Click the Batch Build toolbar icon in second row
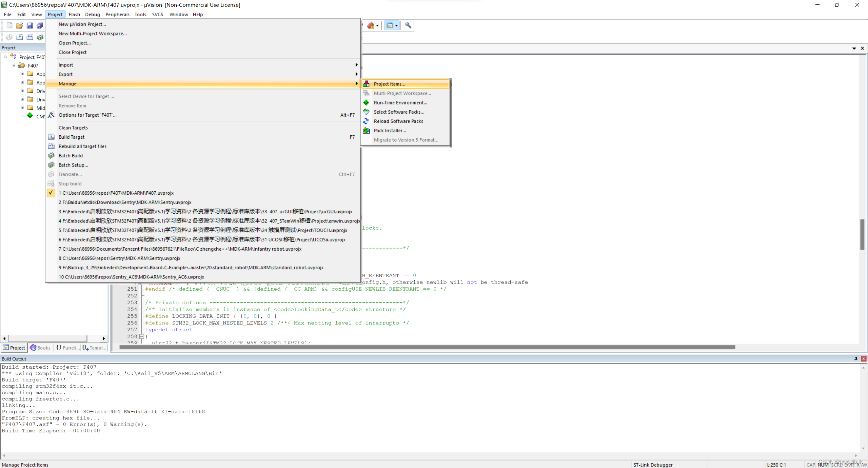This screenshot has width=868, height=468. 40,37
